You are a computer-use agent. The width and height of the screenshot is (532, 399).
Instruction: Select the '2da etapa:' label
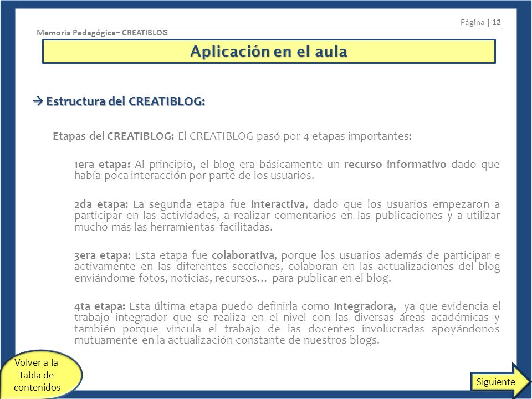101,204
